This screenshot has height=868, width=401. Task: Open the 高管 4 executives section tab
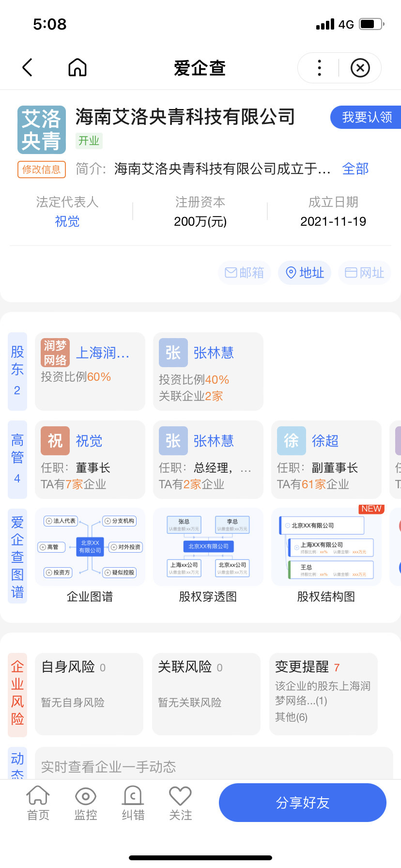17,459
